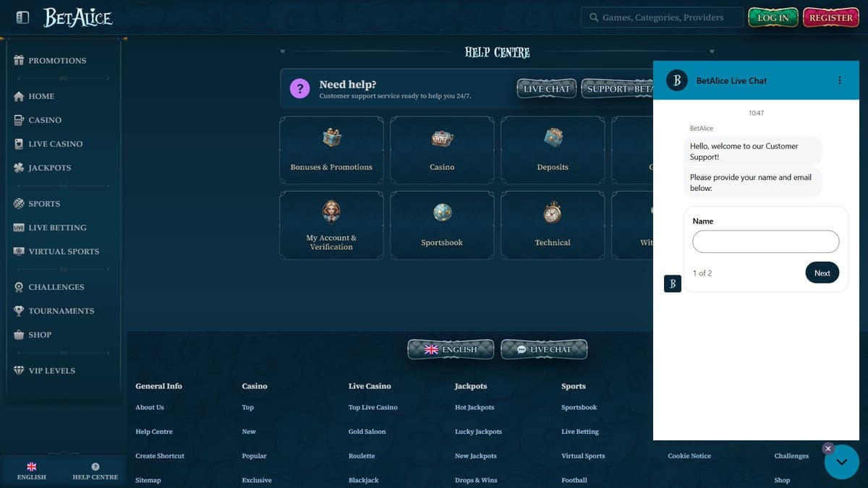Image resolution: width=868 pixels, height=488 pixels.
Task: Click Live Chat button in Need help banner
Action: (x=547, y=89)
